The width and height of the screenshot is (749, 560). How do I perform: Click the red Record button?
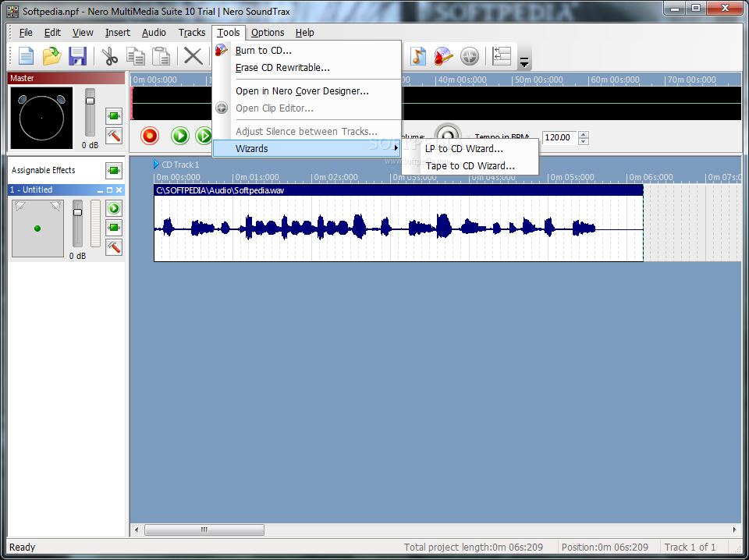(150, 136)
